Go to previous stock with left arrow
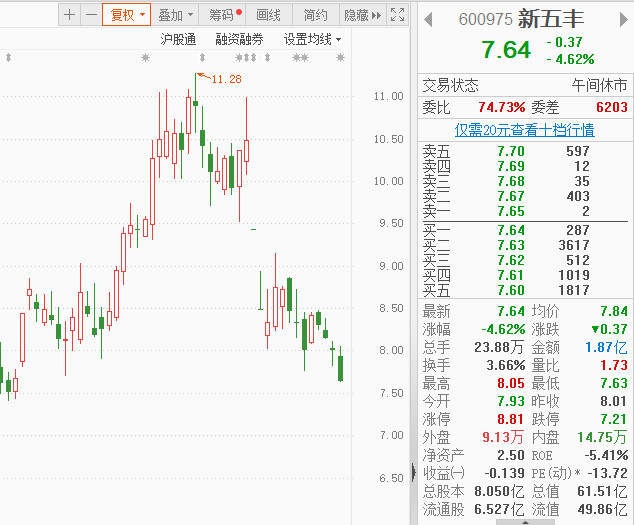 coord(428,19)
